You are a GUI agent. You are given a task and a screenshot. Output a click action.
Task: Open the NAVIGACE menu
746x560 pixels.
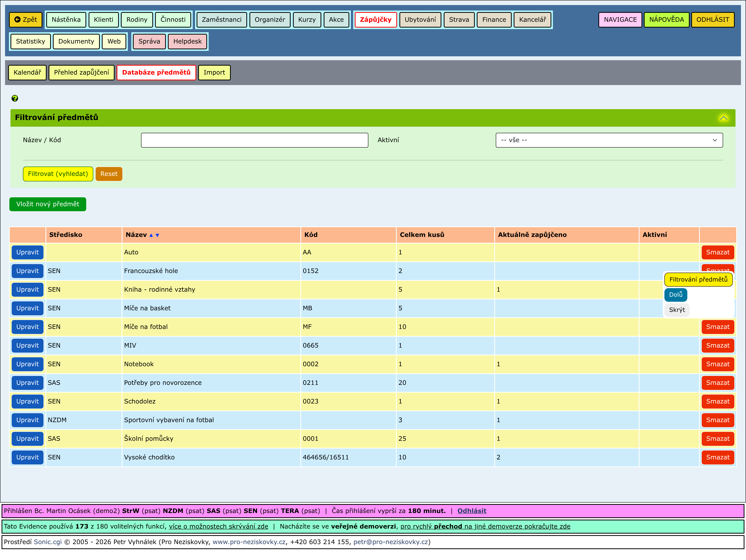620,20
